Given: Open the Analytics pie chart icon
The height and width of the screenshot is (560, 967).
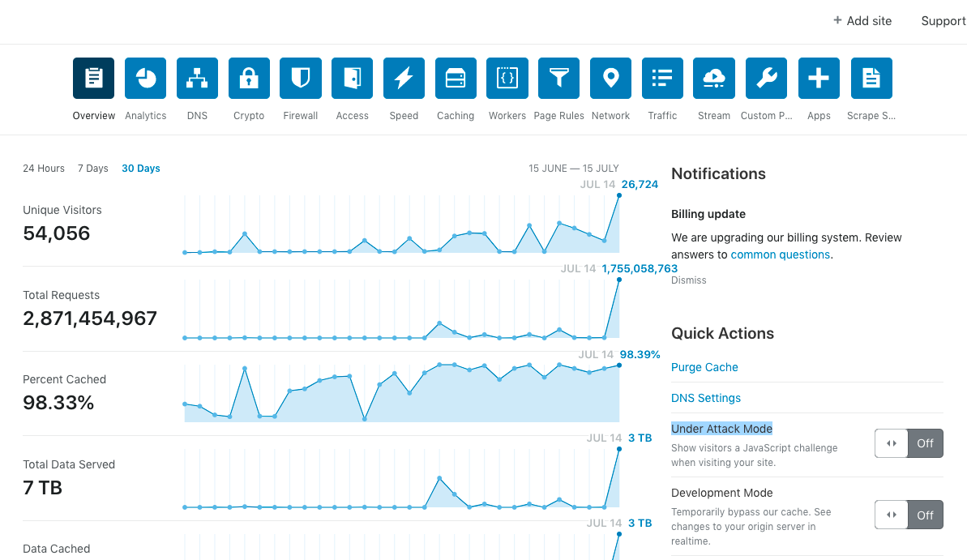Looking at the screenshot, I should (146, 79).
